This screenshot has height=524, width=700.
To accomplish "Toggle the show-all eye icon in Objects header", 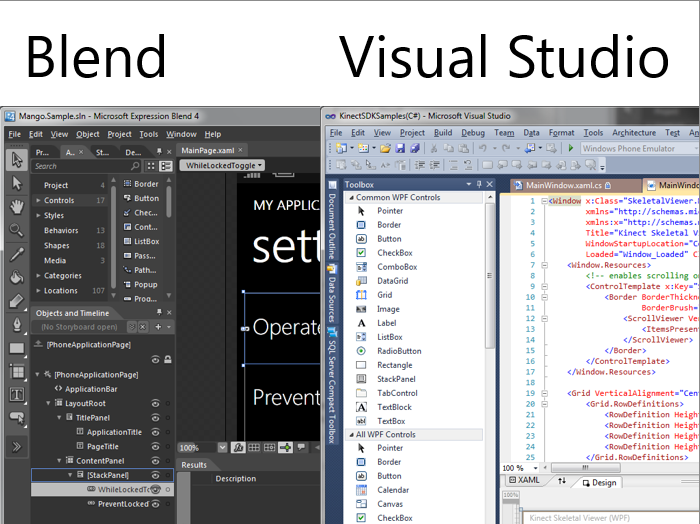I will tap(155, 359).
